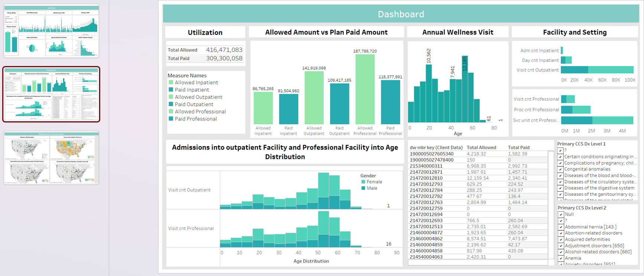644x276 pixels.
Task: Select the wellness visit bar labeled 12,185
Action: tap(465, 89)
